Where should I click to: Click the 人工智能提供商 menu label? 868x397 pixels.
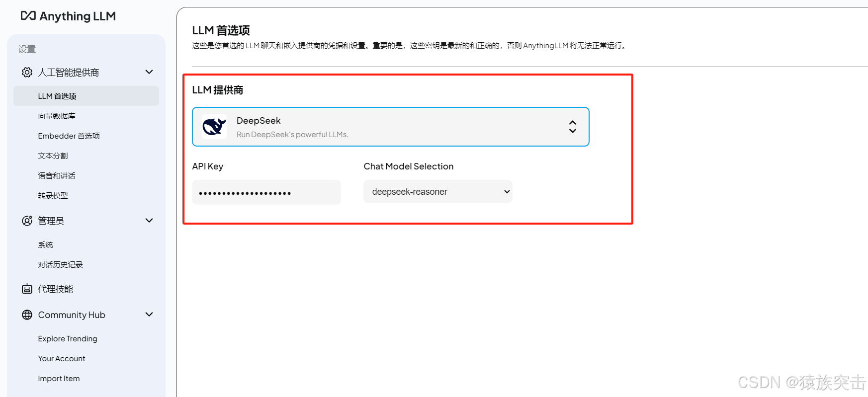(69, 72)
